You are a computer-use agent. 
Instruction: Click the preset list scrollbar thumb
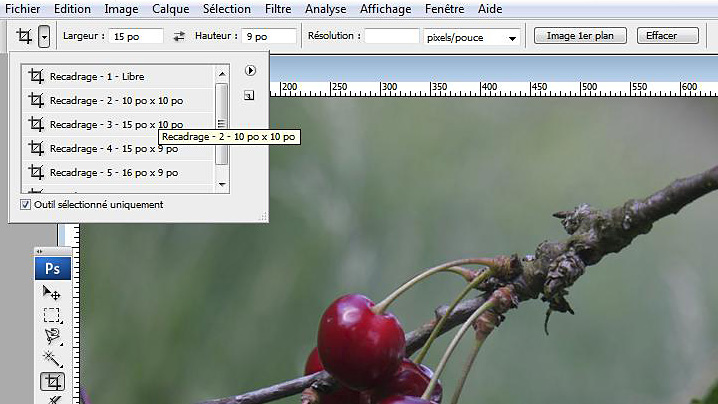click(222, 124)
